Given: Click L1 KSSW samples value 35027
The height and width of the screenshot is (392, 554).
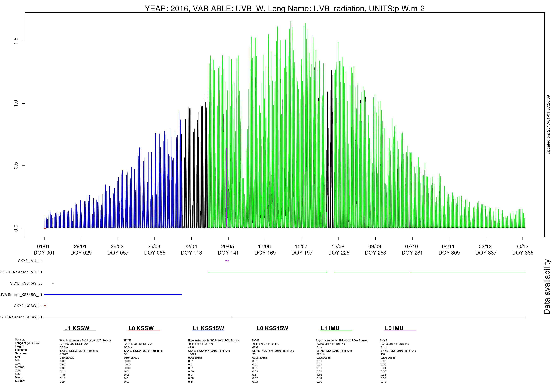Looking at the screenshot, I should coord(64,354).
